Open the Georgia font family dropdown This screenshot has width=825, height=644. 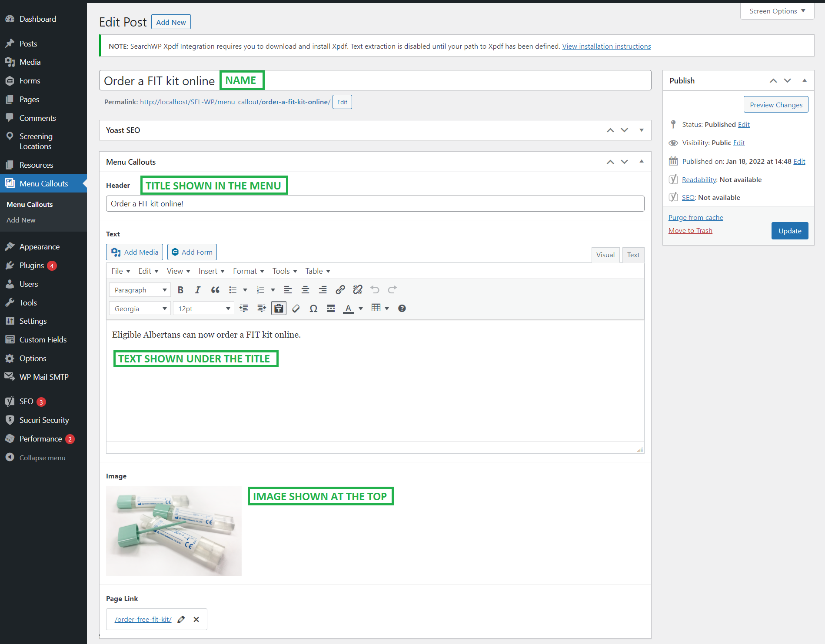tap(140, 309)
